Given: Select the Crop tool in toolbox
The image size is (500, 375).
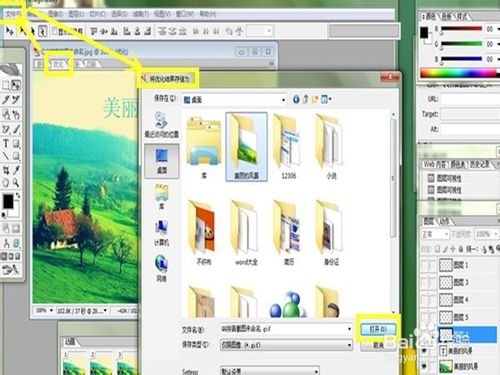Looking at the screenshot, I should coord(6,170).
